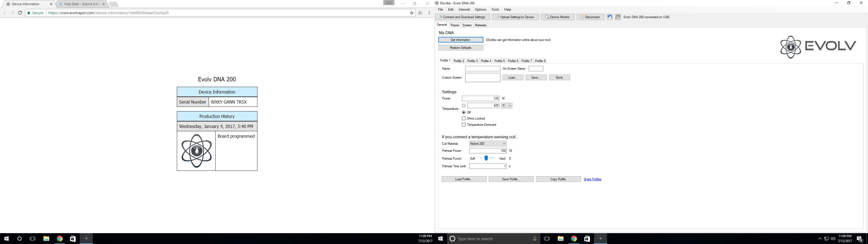
Task: Select the Temperature Off radio button
Action: click(464, 113)
